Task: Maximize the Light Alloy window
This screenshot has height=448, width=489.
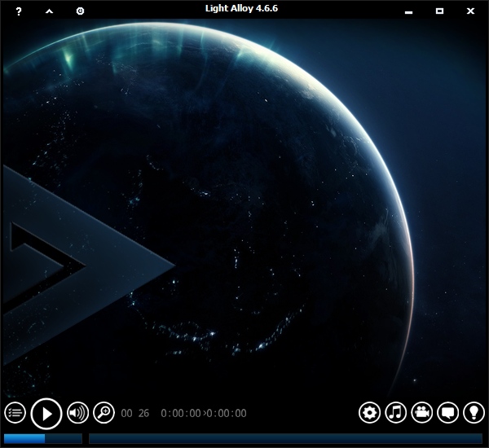Action: 439,11
